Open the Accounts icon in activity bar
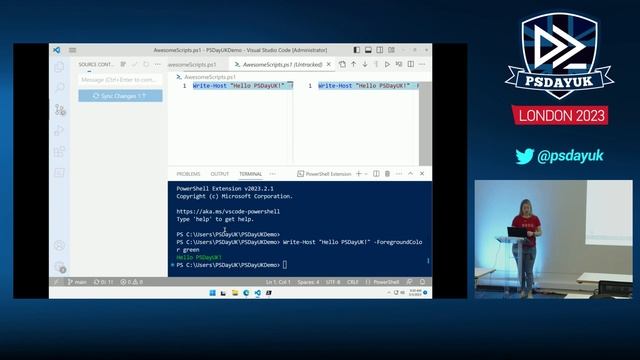Image resolution: width=640 pixels, height=360 pixels. [60, 245]
